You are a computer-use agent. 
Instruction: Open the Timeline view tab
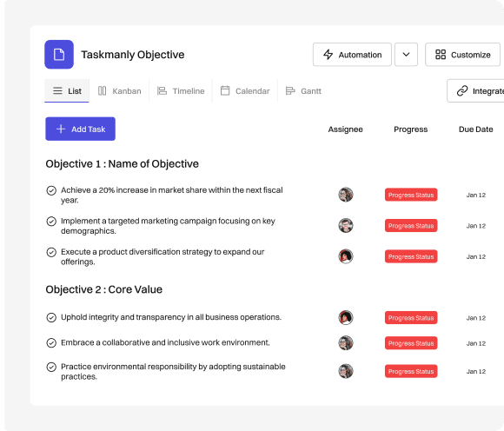[181, 91]
